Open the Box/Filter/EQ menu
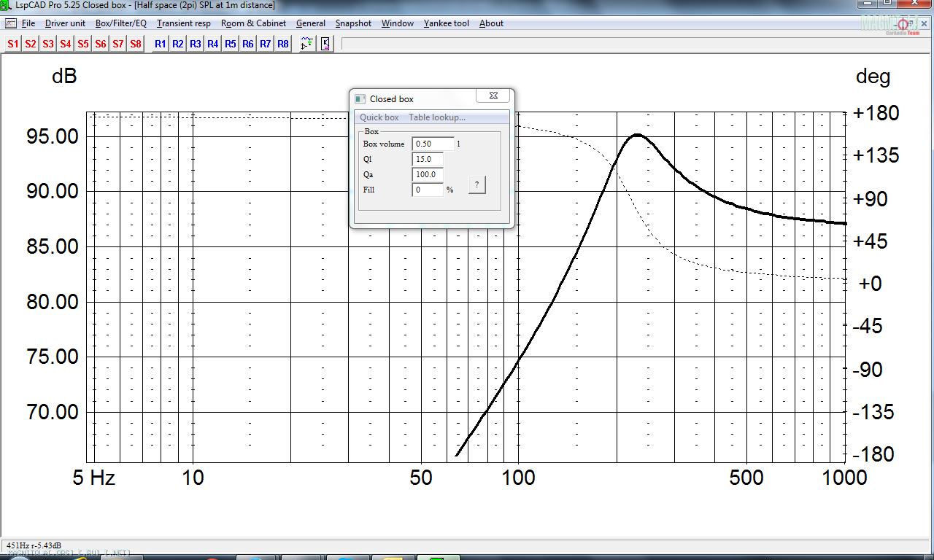934x560 pixels. 121,23
